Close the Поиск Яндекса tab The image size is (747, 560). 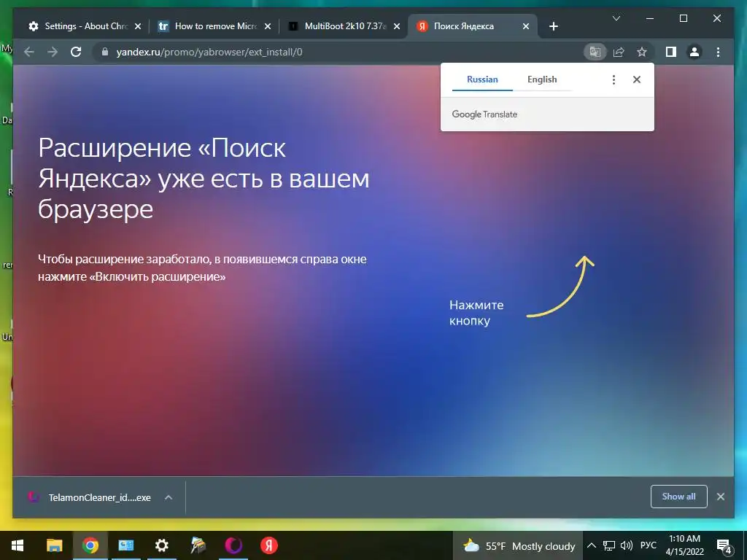point(525,26)
